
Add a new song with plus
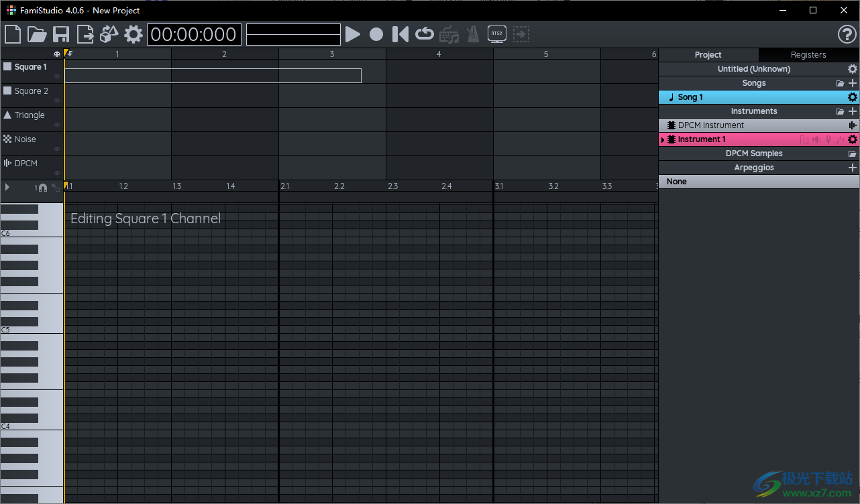click(853, 83)
